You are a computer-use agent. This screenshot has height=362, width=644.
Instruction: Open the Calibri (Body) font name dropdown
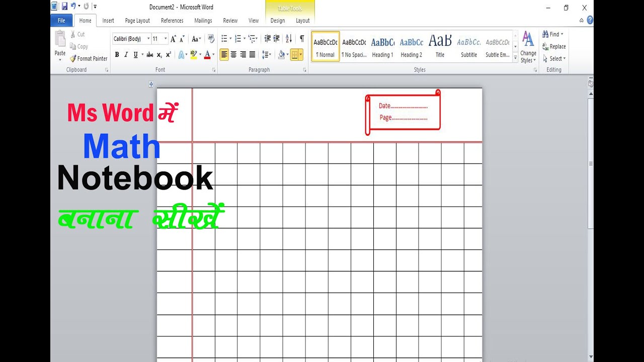[148, 39]
